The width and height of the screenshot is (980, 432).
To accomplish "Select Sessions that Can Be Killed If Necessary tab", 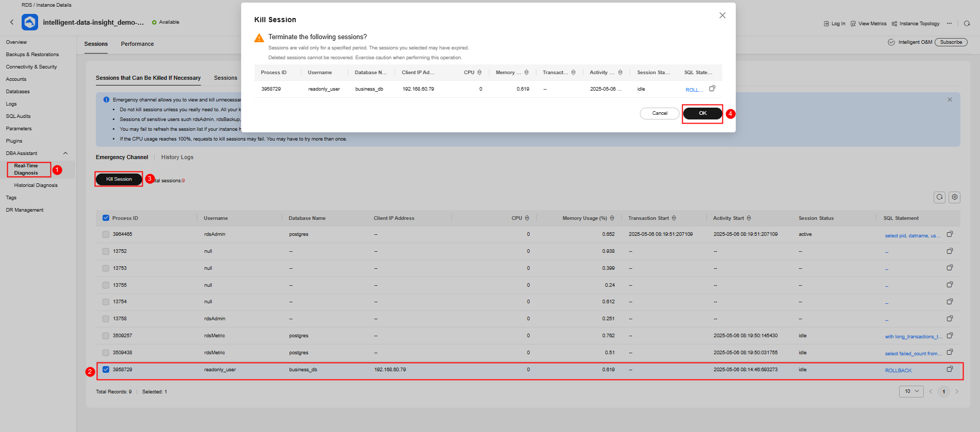I will pyautogui.click(x=148, y=78).
